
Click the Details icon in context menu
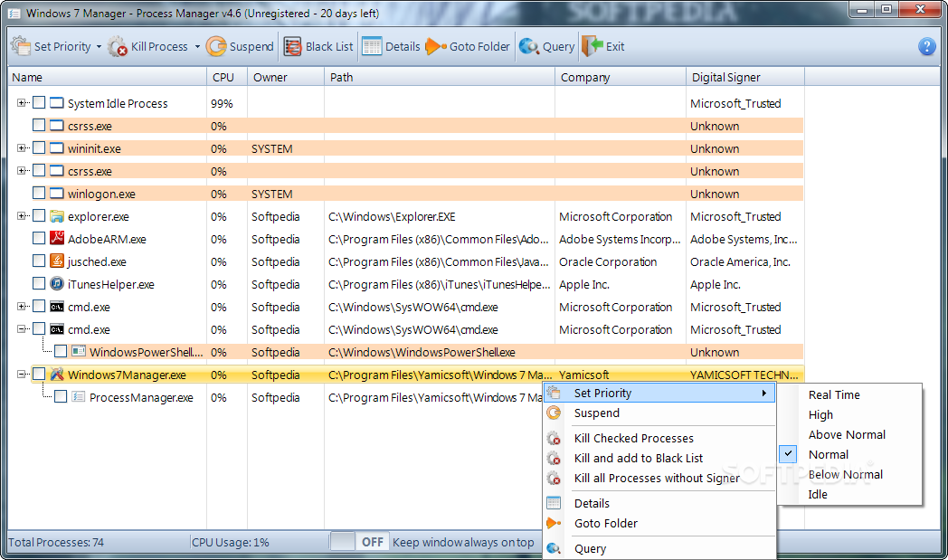tap(554, 503)
